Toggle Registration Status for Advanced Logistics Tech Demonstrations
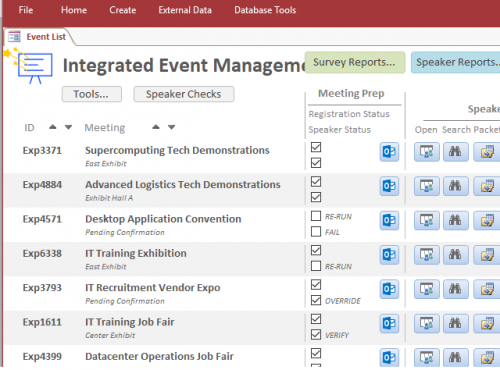500x370 pixels. pyautogui.click(x=316, y=181)
